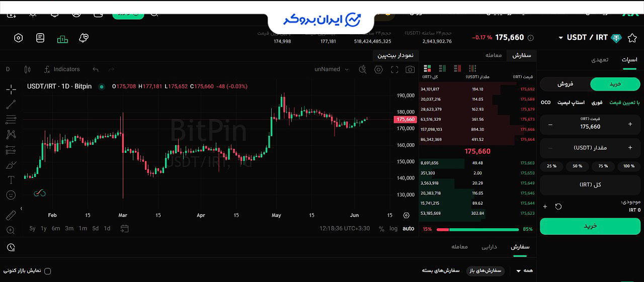The height and width of the screenshot is (282, 644).
Task: Open the green leaderboard podium icon
Action: pos(62,39)
